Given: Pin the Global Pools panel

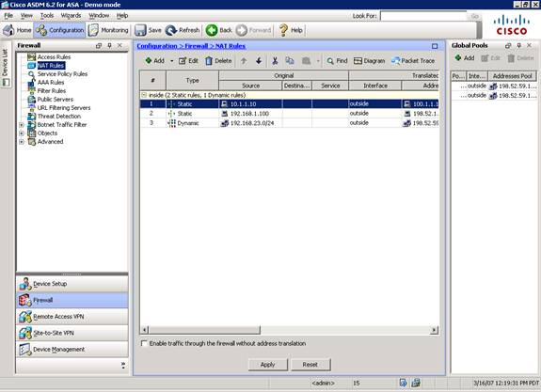Looking at the screenshot, I should tap(518, 45).
